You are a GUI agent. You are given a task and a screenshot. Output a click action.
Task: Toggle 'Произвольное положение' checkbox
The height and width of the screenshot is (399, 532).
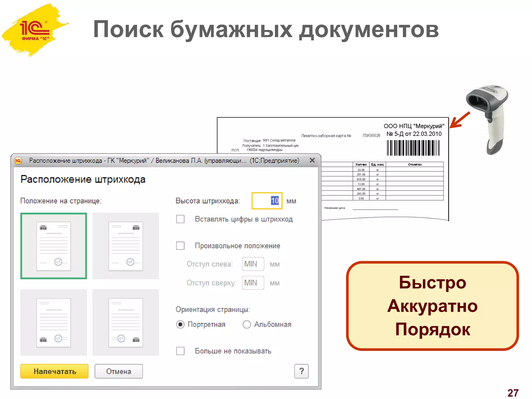tap(180, 246)
